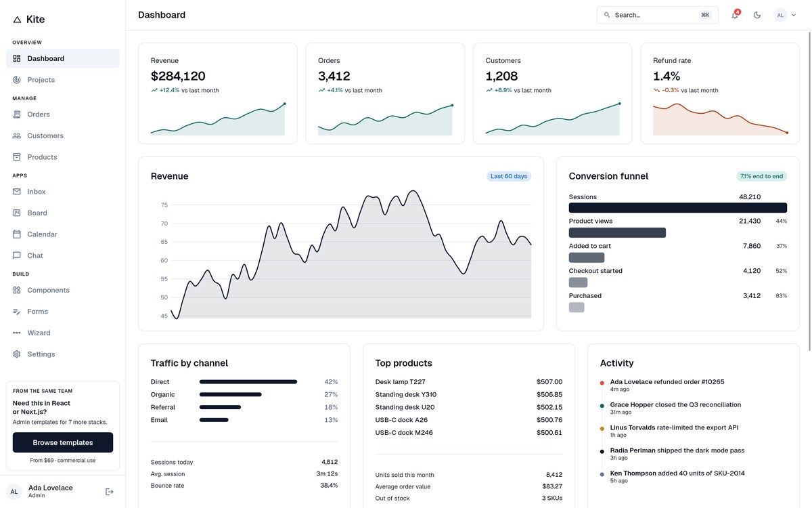Open the Dashboard menu item
This screenshot has width=812, height=508.
click(x=63, y=58)
